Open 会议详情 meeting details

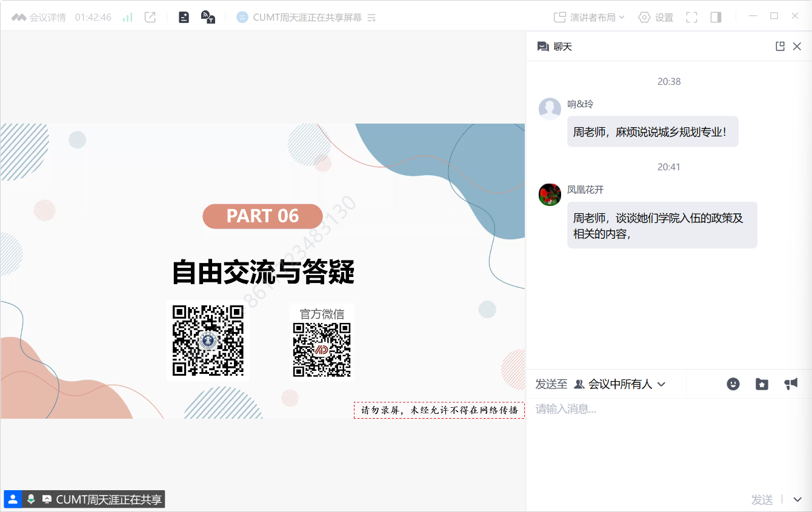[39, 18]
